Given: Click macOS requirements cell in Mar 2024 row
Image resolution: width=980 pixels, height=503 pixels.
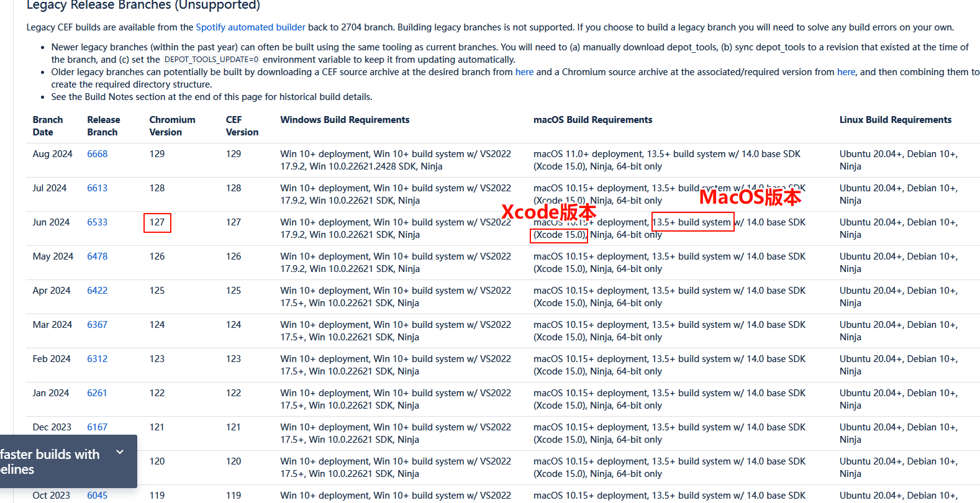Looking at the screenshot, I should tap(669, 331).
